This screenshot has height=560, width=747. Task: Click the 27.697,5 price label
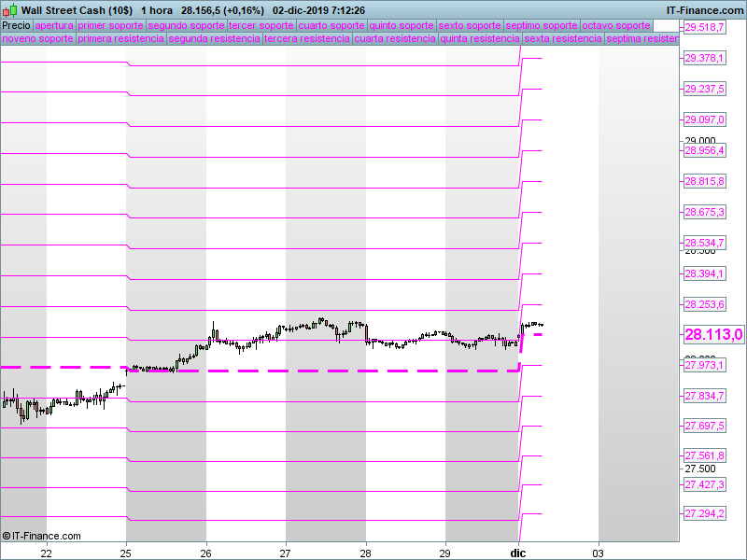coord(704,426)
